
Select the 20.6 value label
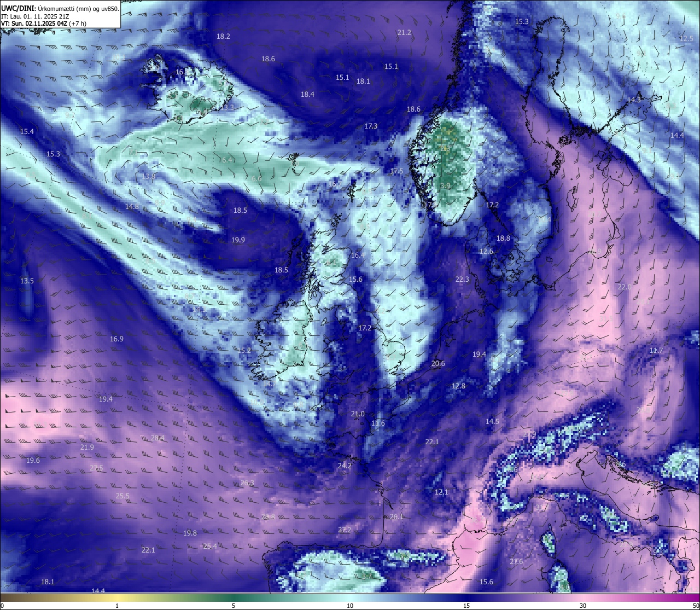[x=438, y=364]
